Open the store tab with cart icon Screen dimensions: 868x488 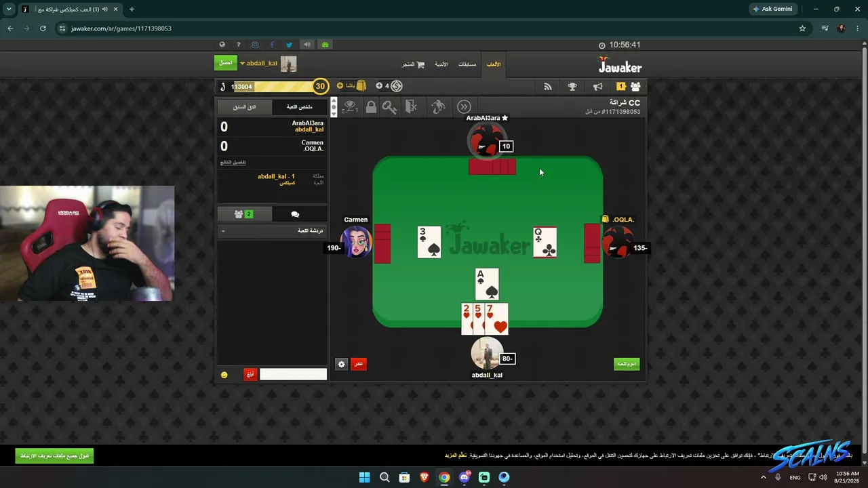tap(413, 64)
